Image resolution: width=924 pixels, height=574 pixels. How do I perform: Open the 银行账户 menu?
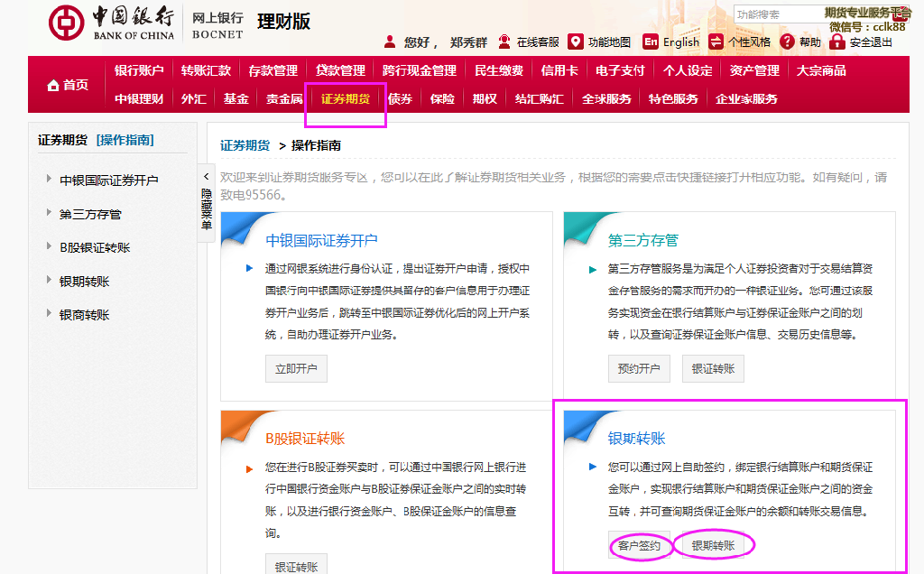tap(139, 70)
